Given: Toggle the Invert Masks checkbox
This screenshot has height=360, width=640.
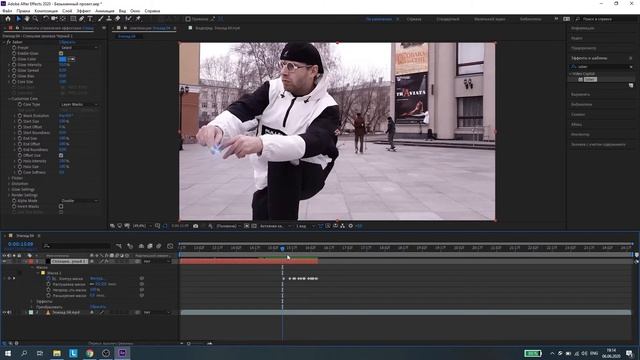Looking at the screenshot, I should pyautogui.click(x=61, y=206).
